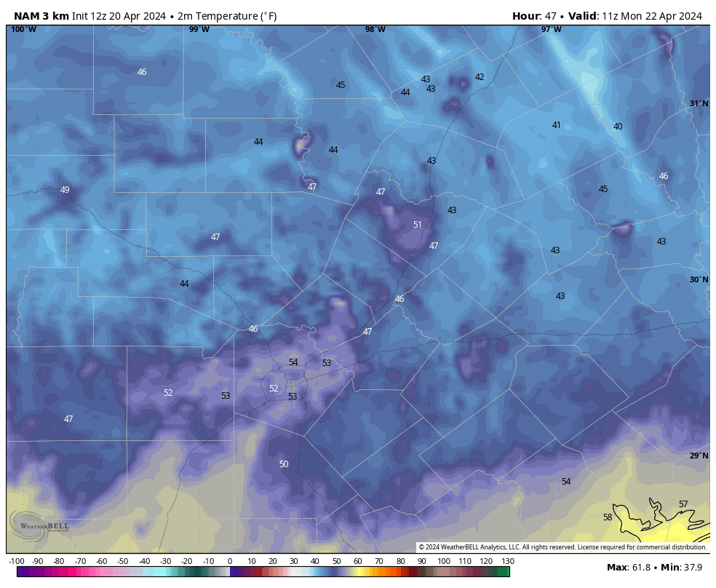716x588 pixels.
Task: Click the NAM 3 km model title
Action: point(41,16)
